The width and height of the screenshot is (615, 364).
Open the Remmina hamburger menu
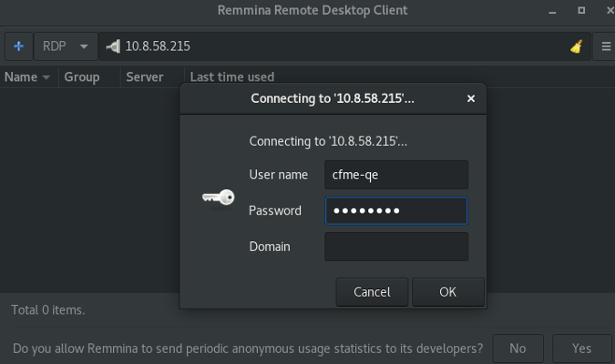pos(607,46)
